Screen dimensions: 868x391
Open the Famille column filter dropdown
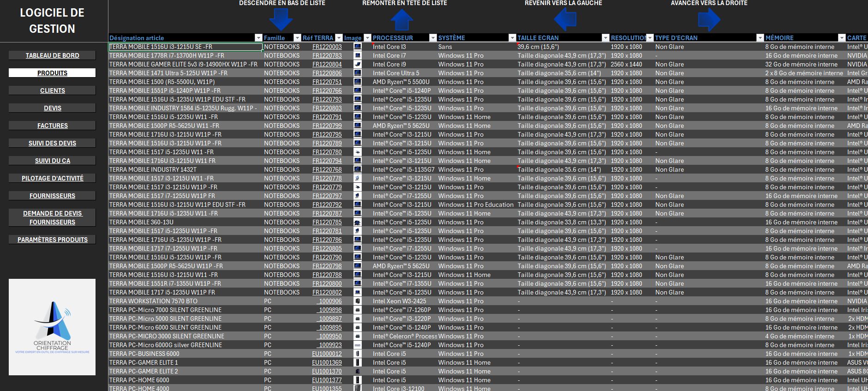coord(297,38)
